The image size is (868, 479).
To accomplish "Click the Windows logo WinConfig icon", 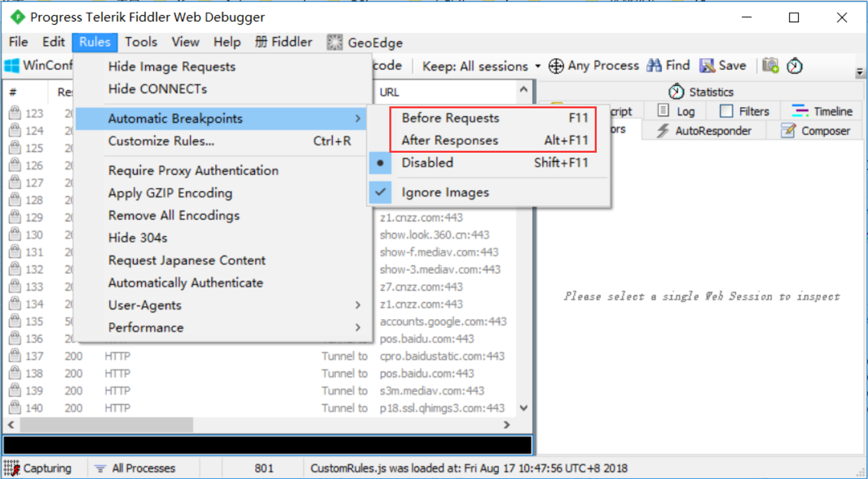I will pos(12,65).
